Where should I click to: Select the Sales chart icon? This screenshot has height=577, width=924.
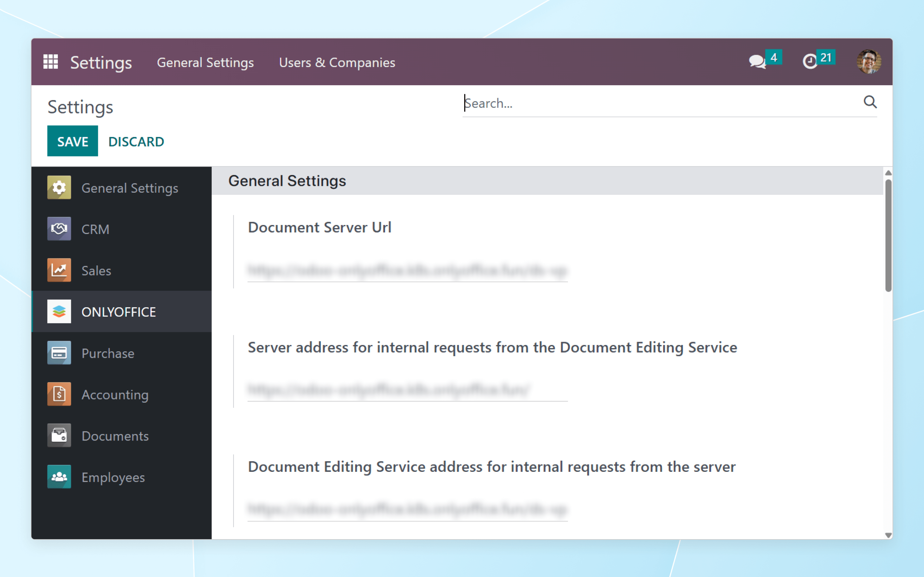[x=59, y=270]
